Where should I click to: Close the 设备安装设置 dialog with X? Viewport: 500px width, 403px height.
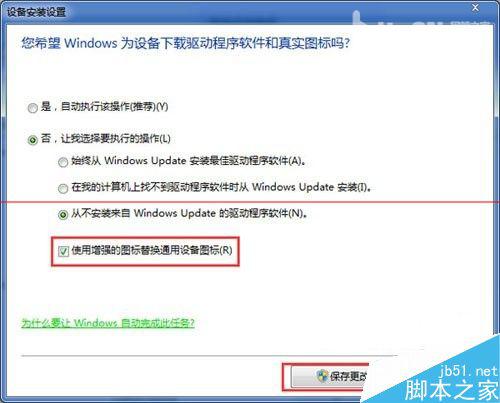pos(475,8)
